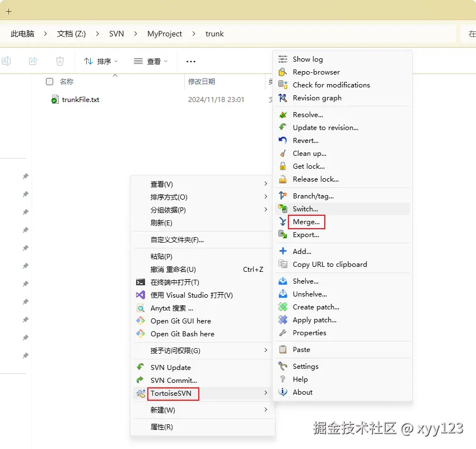Select 粘贴(P) paste entry

tap(202, 256)
